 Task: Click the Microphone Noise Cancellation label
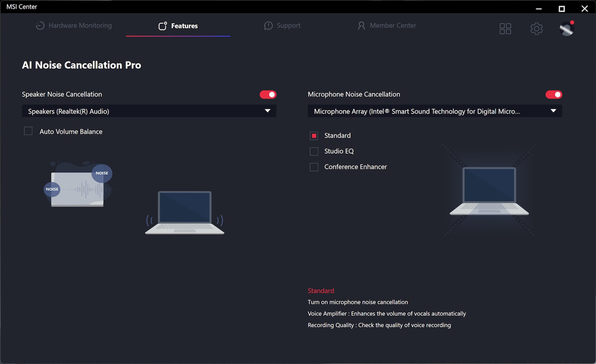tap(354, 94)
